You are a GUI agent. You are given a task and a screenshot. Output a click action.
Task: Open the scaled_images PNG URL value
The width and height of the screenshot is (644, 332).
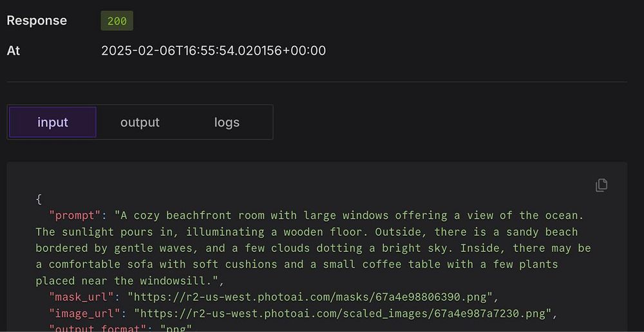(x=345, y=313)
